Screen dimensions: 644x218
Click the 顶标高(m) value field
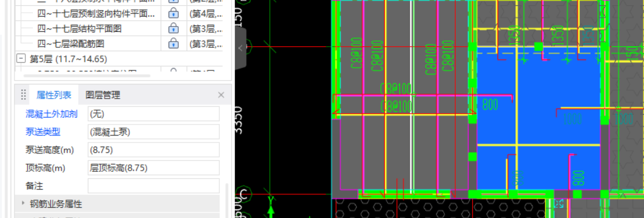[153, 167]
